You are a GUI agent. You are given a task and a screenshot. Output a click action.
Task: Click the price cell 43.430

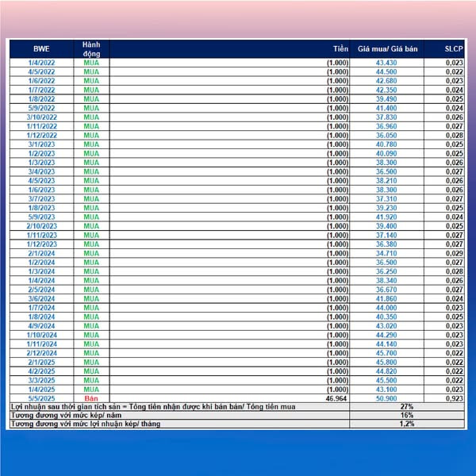(387, 63)
